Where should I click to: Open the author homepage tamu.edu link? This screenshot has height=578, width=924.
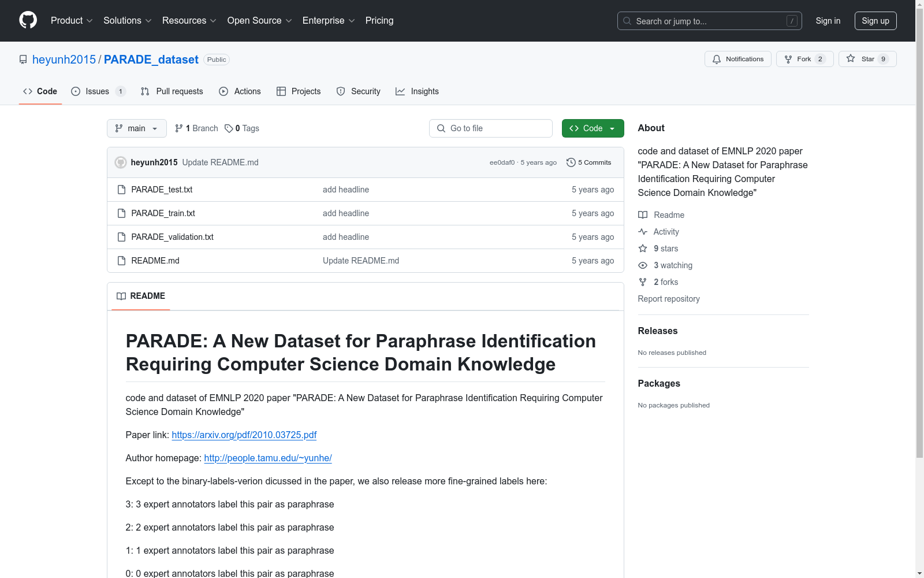(268, 458)
